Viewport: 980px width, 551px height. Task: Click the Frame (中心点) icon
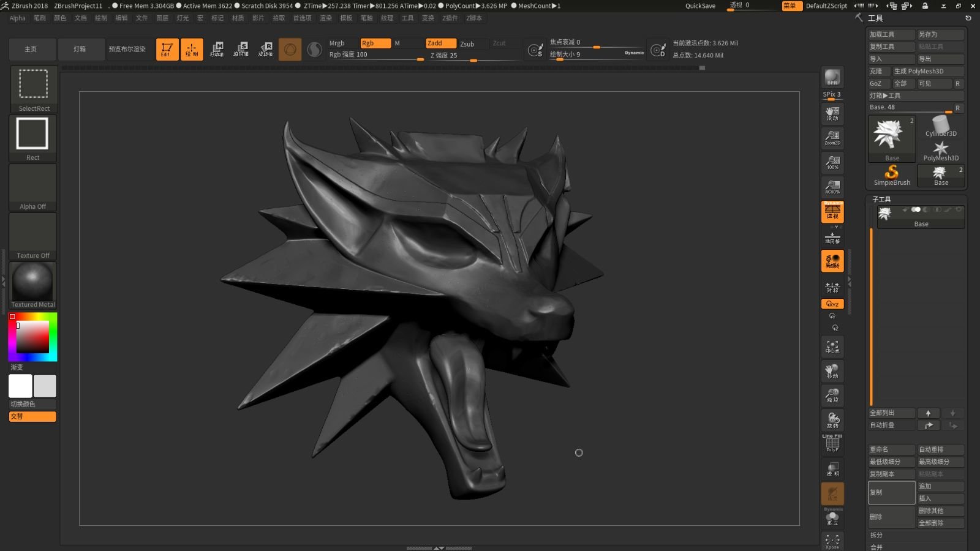[x=832, y=347]
